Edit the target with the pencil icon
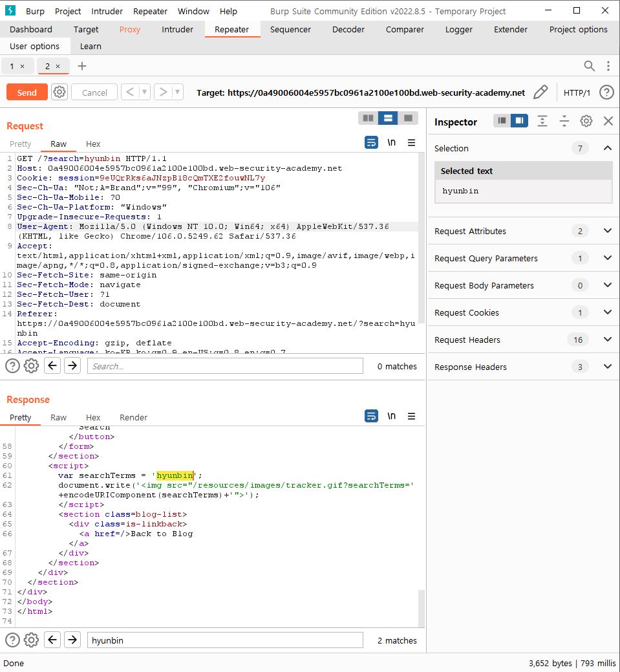The image size is (620, 672). pos(540,92)
